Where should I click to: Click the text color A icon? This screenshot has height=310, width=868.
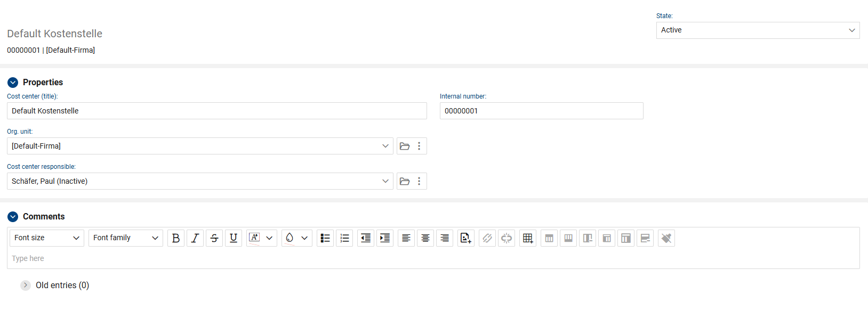[254, 238]
